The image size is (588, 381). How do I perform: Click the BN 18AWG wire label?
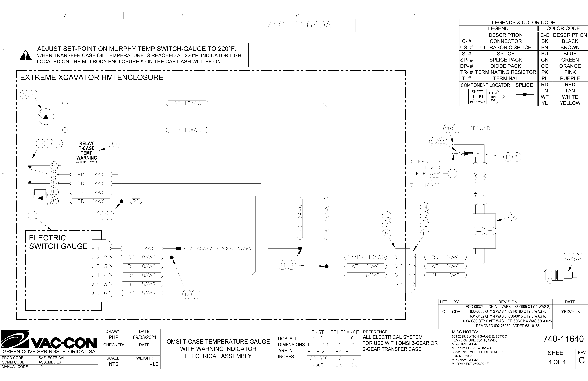point(142,275)
